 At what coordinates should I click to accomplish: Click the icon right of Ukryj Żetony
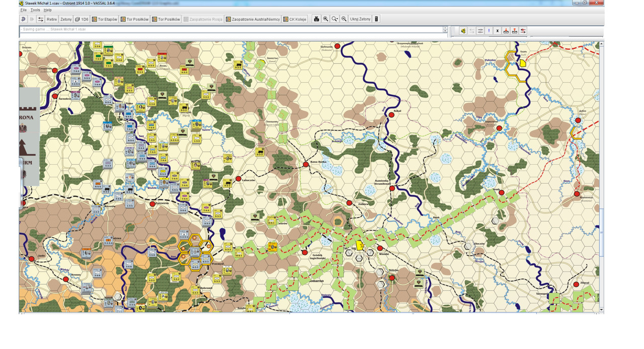coord(376,19)
